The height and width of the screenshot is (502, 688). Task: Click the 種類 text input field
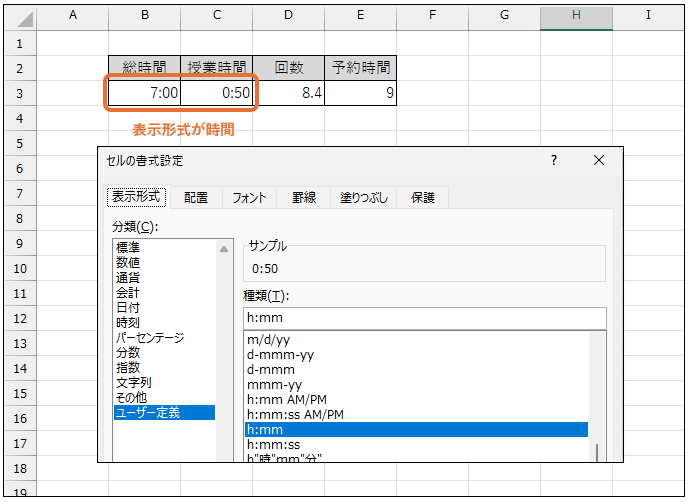pyautogui.click(x=424, y=318)
